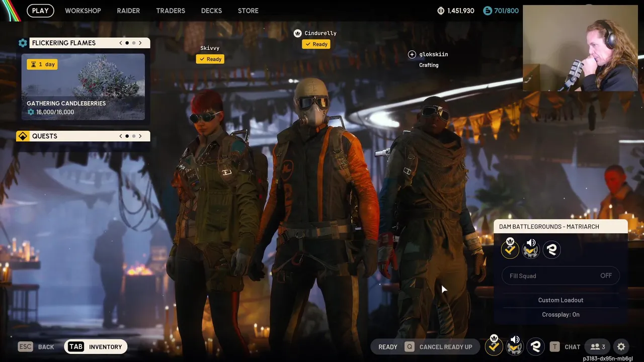The width and height of the screenshot is (644, 362).
Task: Click the raider token icon beside 701/800
Action: [487, 11]
